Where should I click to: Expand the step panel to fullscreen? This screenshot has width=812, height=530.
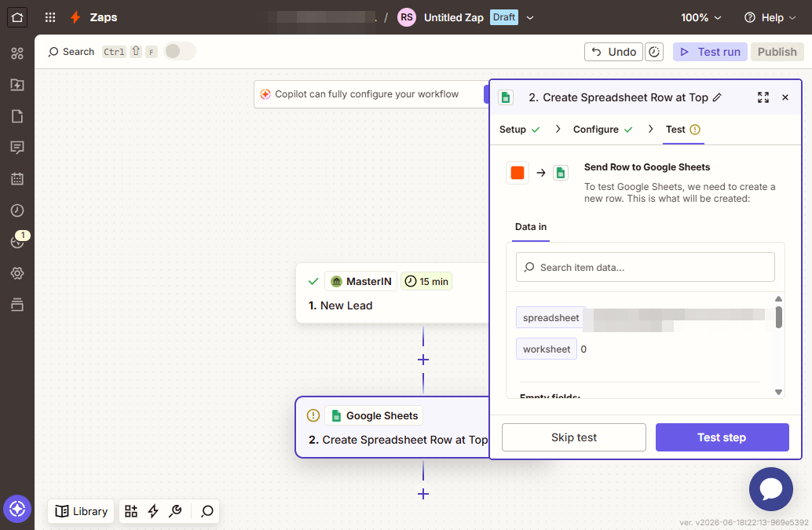coord(763,97)
